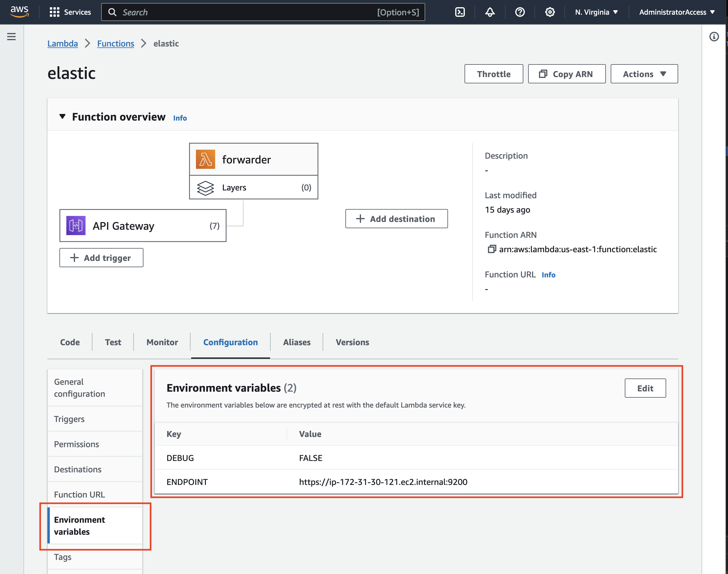Edit the environment variables

(645, 388)
